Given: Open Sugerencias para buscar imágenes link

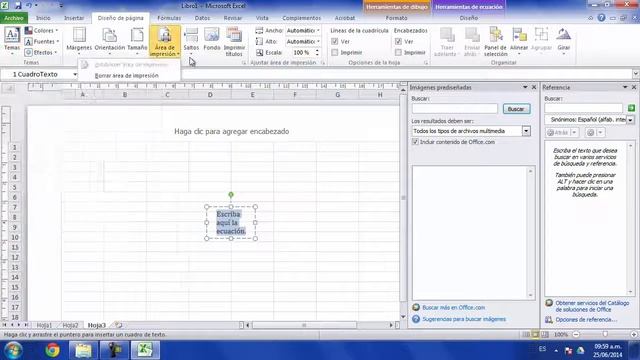Looking at the screenshot, I should 464,319.
